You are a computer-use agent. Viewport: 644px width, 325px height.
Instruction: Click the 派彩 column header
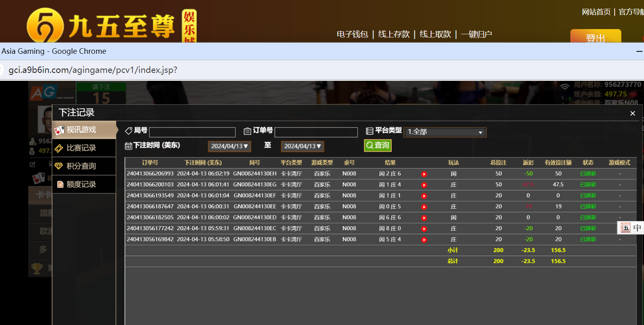[528, 162]
